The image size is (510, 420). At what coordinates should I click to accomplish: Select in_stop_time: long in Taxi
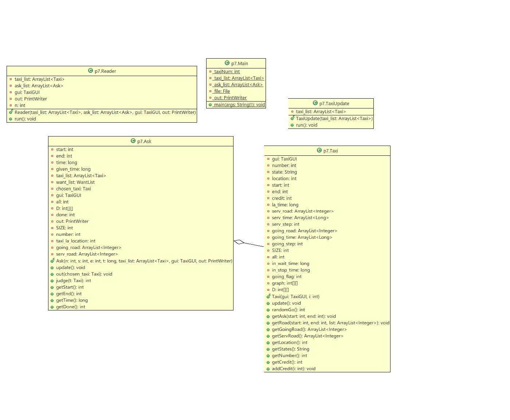tap(291, 270)
